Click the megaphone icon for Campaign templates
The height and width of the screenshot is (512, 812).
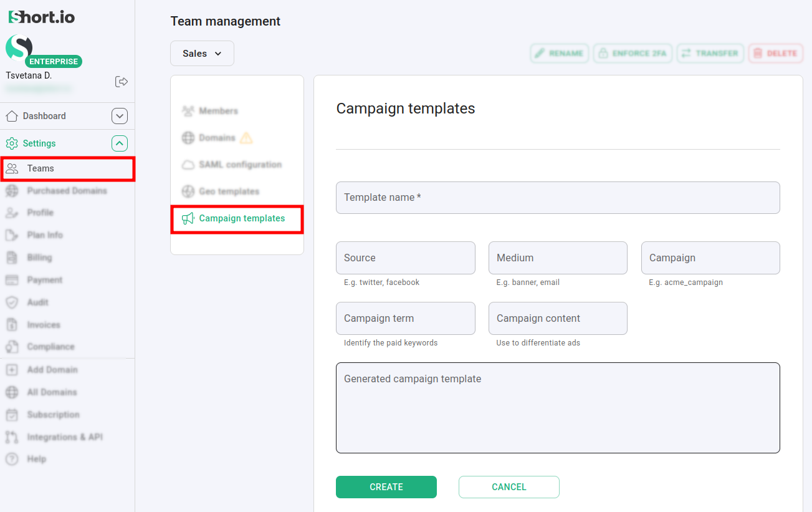[188, 219]
